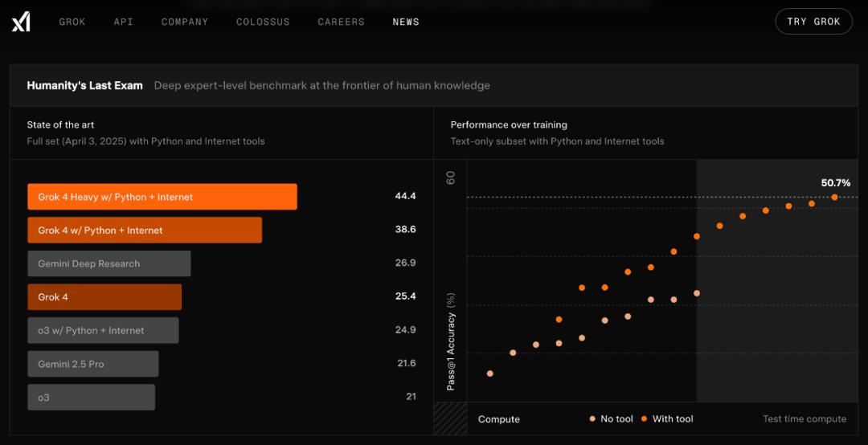The width and height of the screenshot is (868, 445).
Task: Open the GROK navigation menu item
Action: [72, 22]
